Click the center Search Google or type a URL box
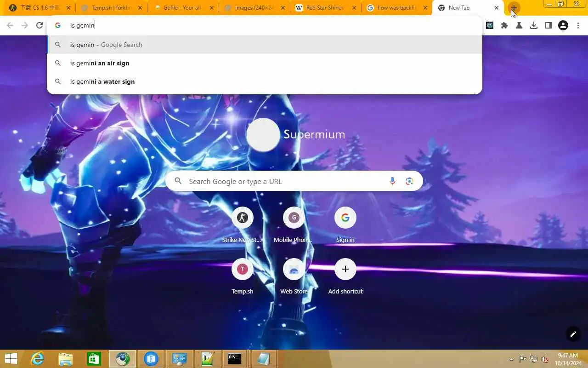This screenshot has width=588, height=368. [294, 181]
